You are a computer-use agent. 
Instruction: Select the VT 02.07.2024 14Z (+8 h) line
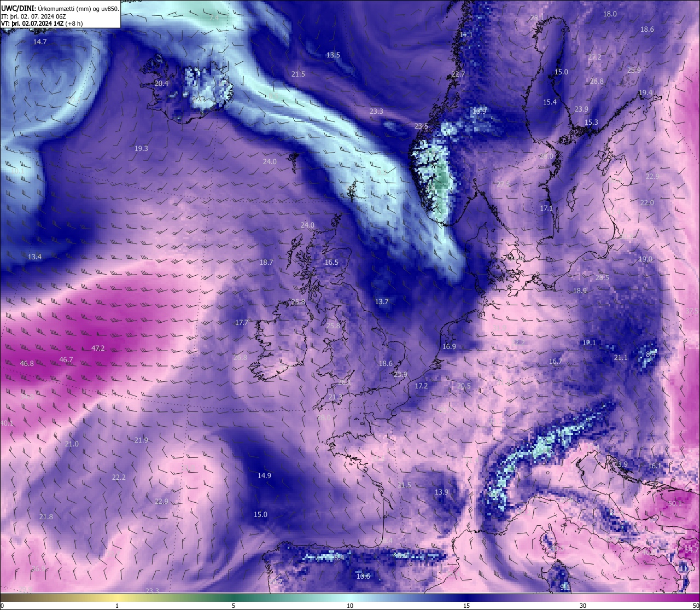coord(42,24)
